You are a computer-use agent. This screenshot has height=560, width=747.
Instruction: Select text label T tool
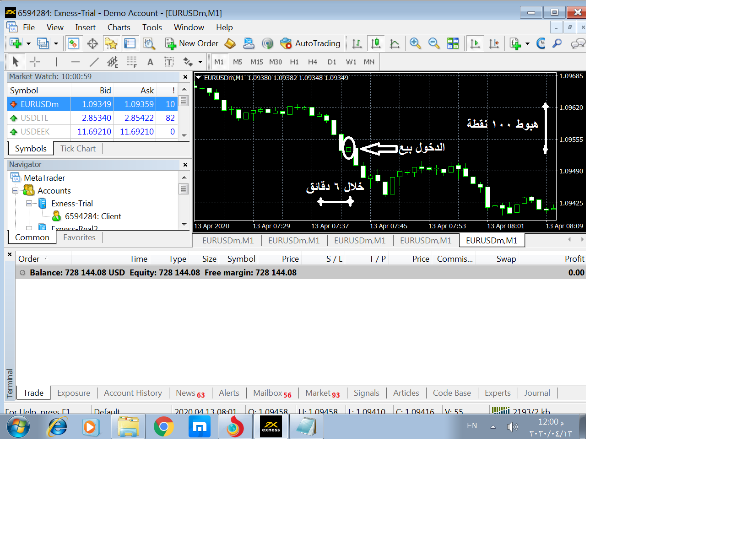click(169, 62)
